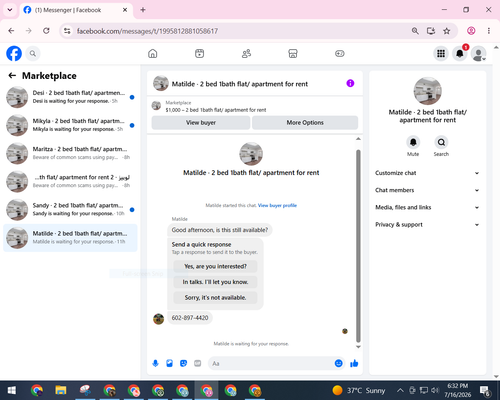Open the Chrome profile icon

coord(471,31)
